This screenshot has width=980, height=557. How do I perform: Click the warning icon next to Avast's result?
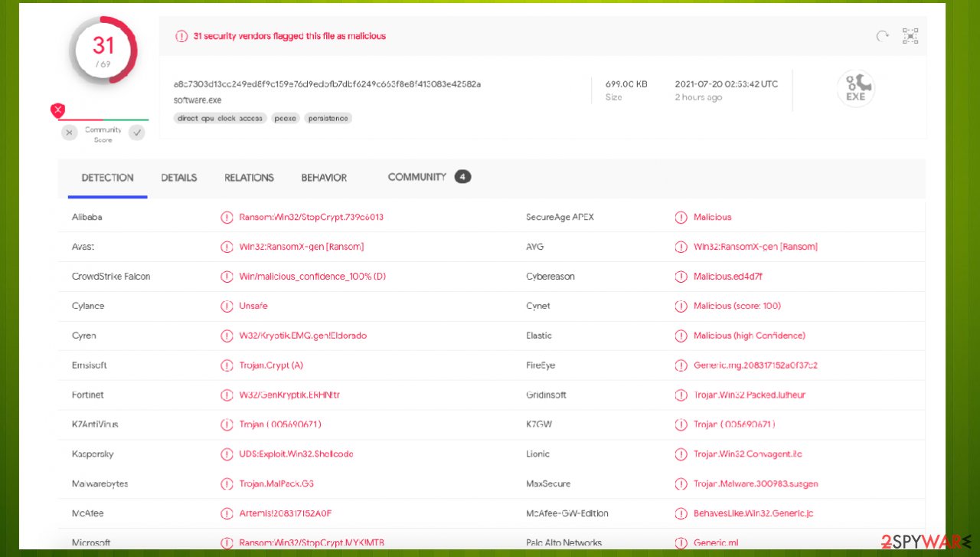pos(227,247)
